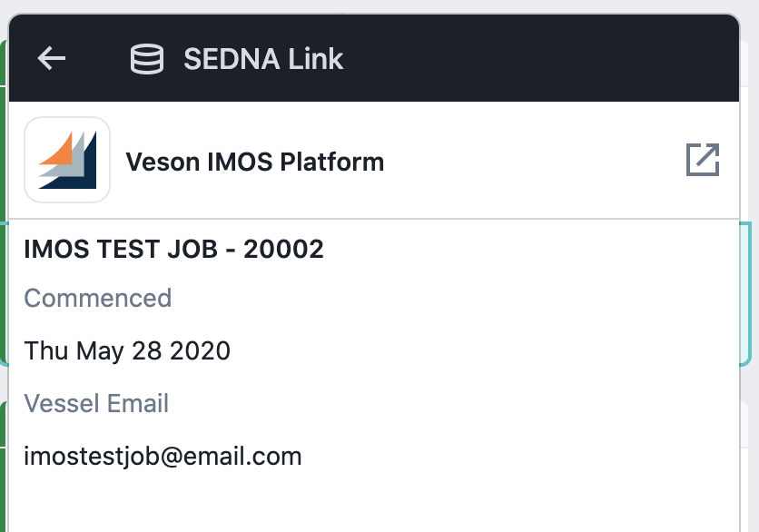Open Veson IMOS Platform in an external window
The width and height of the screenshot is (759, 532).
(703, 159)
